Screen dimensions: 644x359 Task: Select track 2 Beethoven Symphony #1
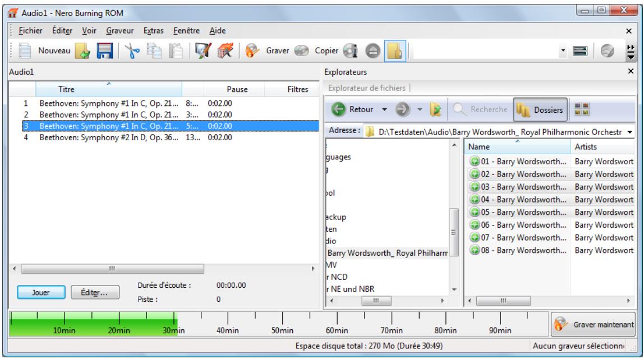point(171,114)
